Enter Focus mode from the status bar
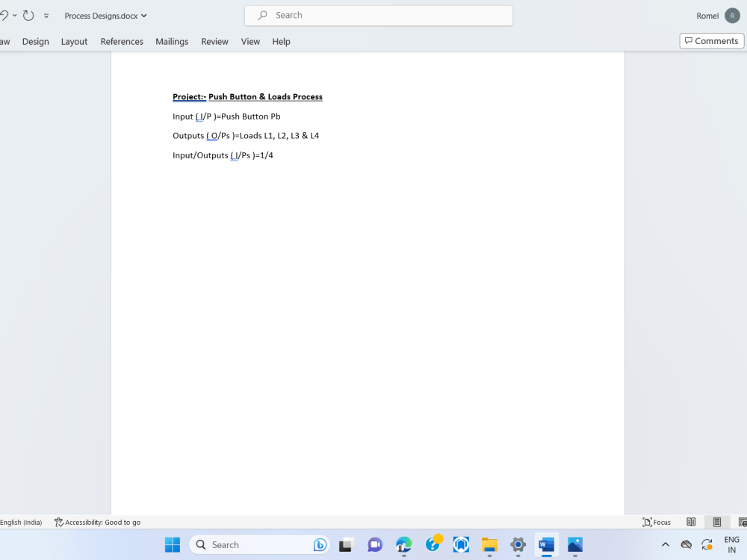The image size is (747, 560). pyautogui.click(x=656, y=522)
